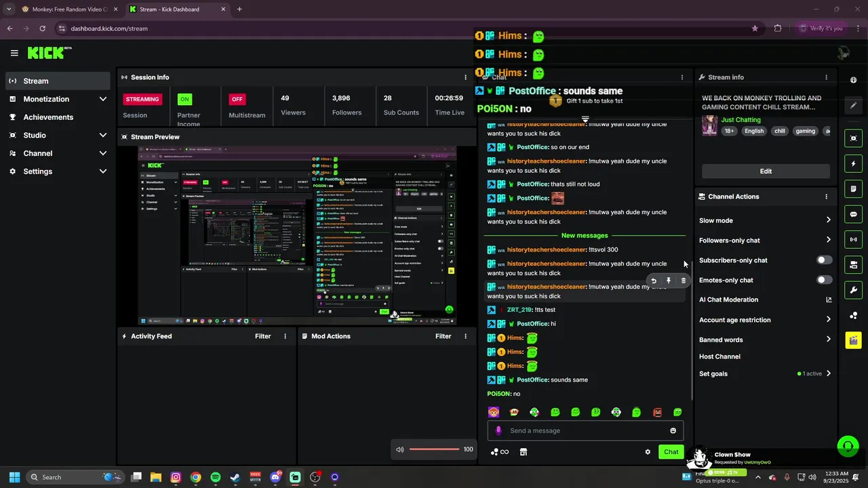
Task: Bookmark this page with star icon
Action: coord(755,28)
